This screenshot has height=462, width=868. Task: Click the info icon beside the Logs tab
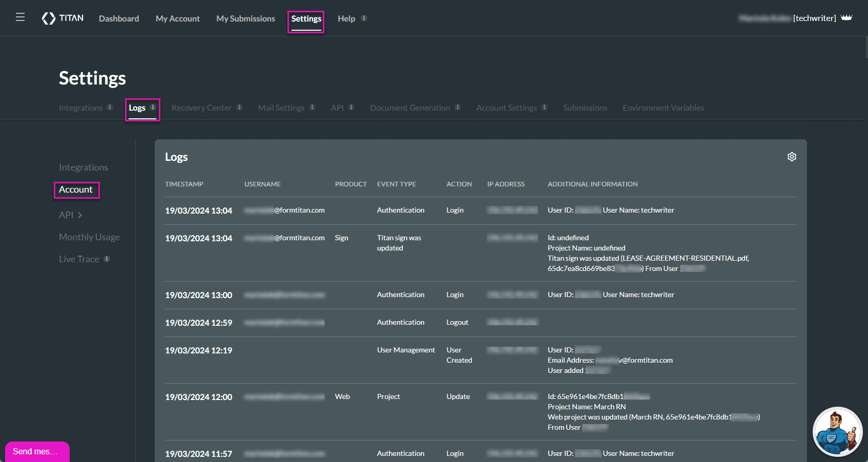153,107
